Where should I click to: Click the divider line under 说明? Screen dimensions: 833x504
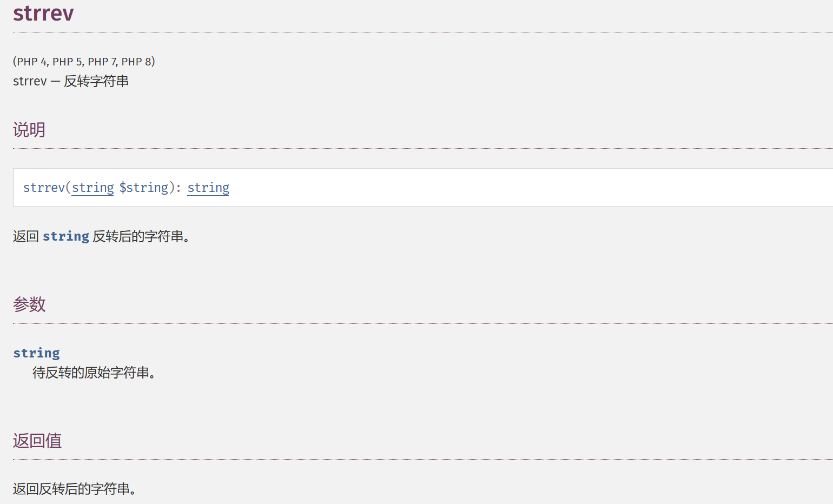pos(423,148)
